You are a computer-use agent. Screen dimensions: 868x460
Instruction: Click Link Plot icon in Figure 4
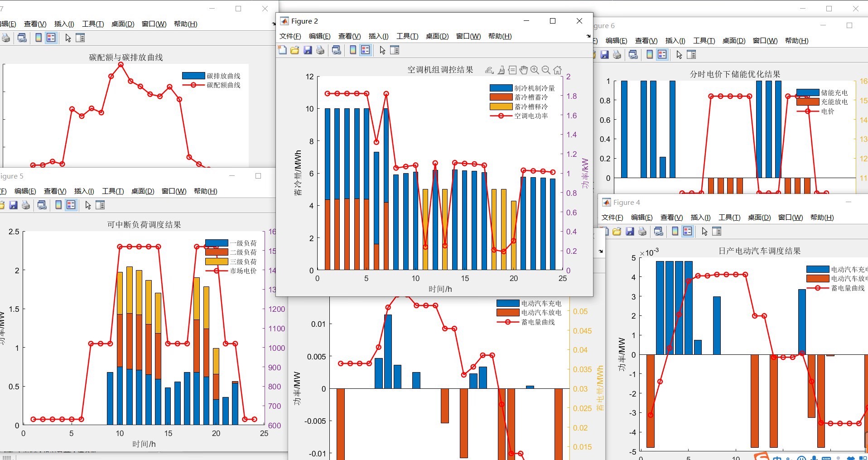(659, 232)
